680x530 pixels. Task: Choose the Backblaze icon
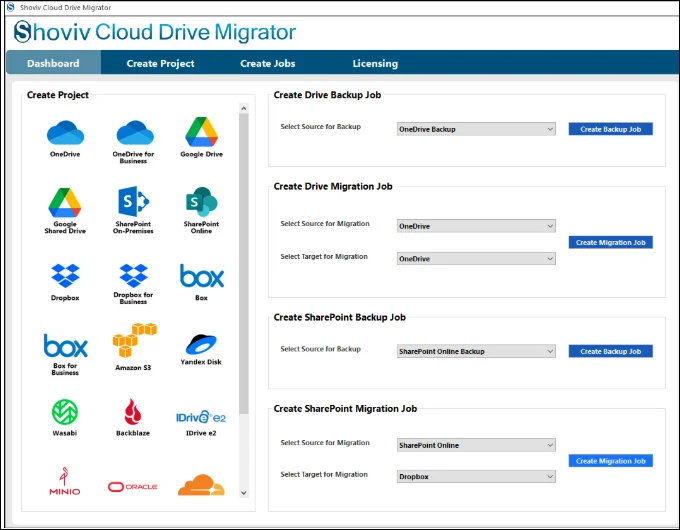coord(133,412)
